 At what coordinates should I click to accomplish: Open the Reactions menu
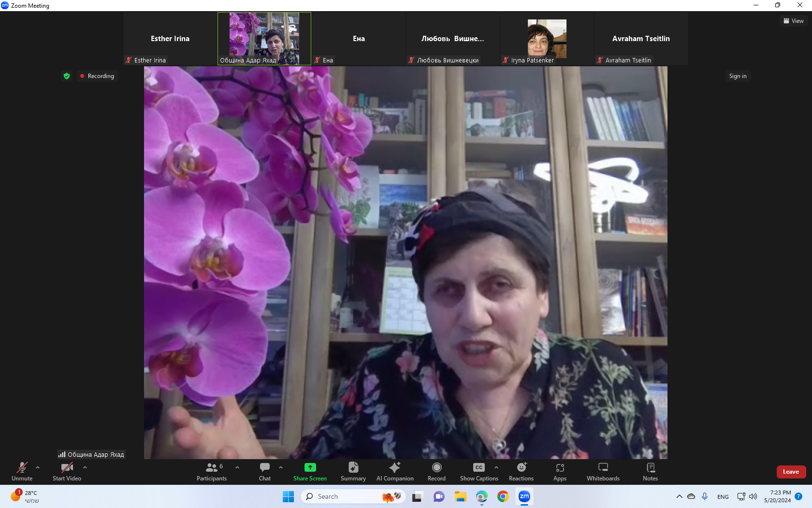(521, 471)
